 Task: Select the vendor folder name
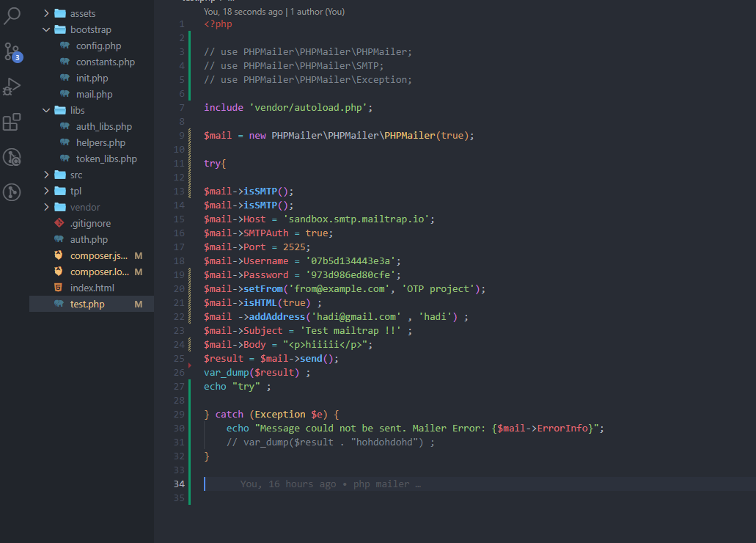pyautogui.click(x=85, y=208)
